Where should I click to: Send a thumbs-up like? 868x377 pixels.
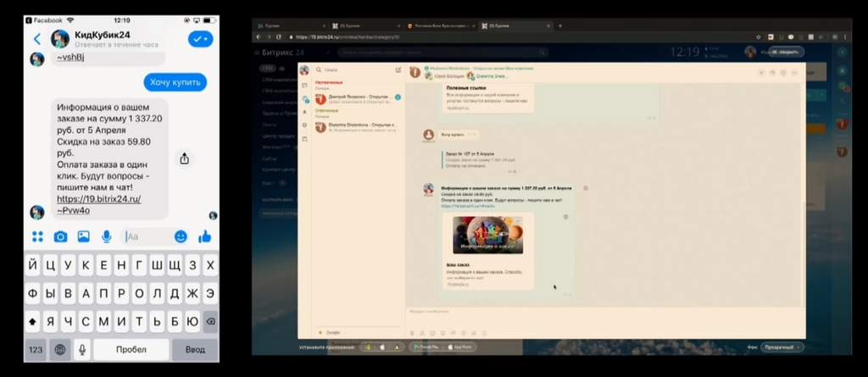click(x=205, y=236)
